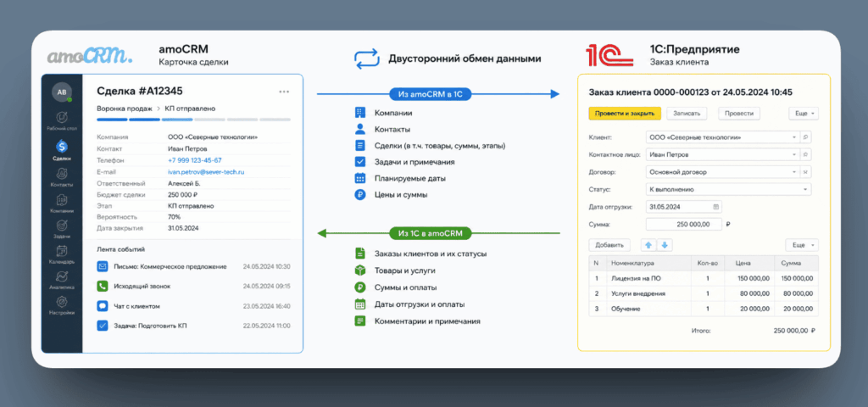Toggle the Задача: Подготовить КП checkbox

point(103,326)
